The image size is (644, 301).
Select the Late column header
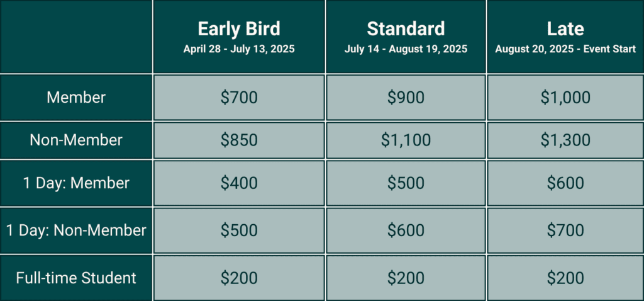[x=565, y=37]
